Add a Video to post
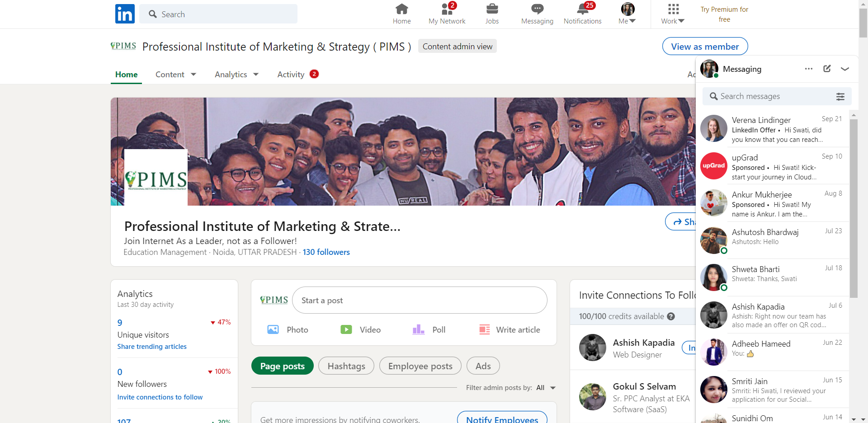Viewport: 868px width, 423px height. pos(361,330)
